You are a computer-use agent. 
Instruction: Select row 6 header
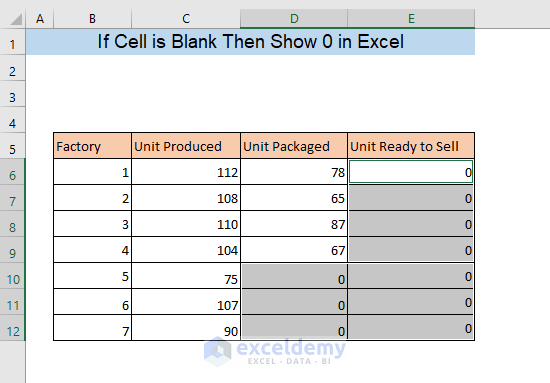tap(13, 172)
